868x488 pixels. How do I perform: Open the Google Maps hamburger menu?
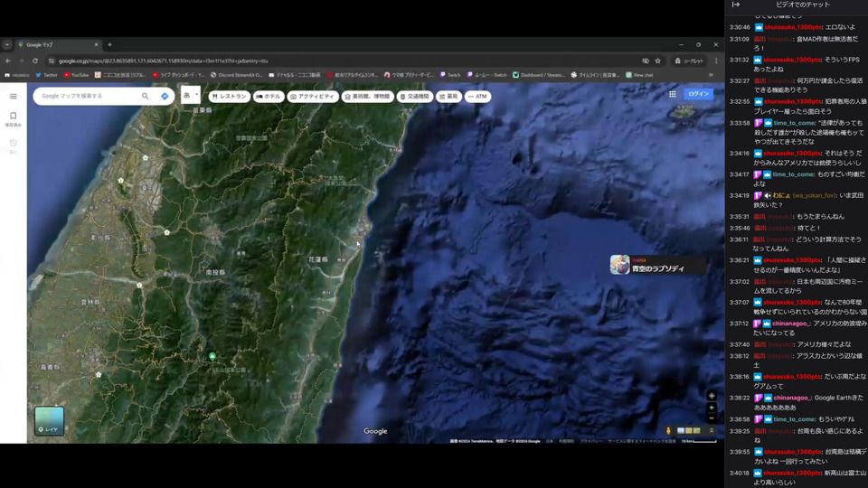click(14, 97)
